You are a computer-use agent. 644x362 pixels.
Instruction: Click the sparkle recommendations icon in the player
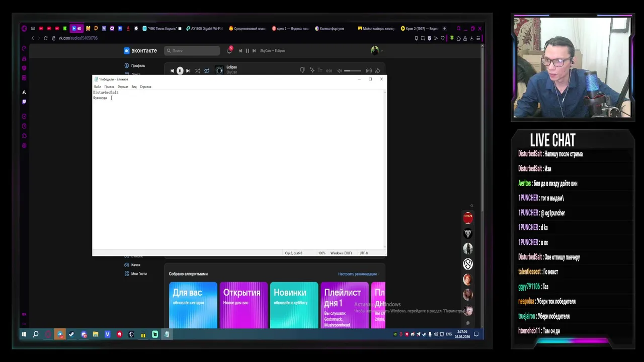point(312,70)
